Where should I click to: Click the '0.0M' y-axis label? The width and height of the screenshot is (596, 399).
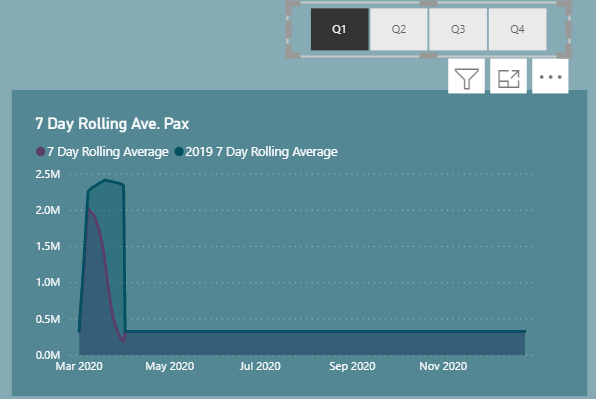pos(48,355)
